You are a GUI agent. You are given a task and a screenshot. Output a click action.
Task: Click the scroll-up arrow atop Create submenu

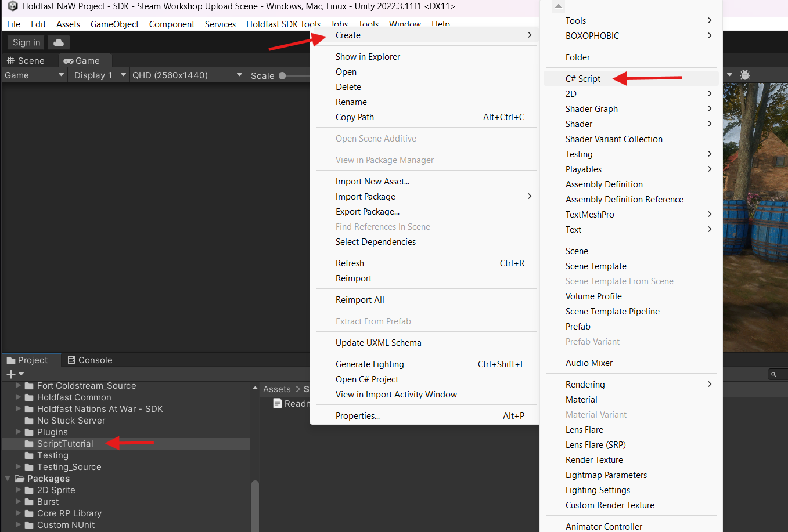pos(558,6)
